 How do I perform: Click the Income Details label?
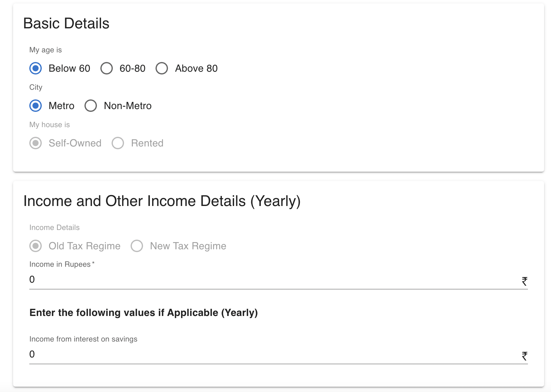[54, 227]
